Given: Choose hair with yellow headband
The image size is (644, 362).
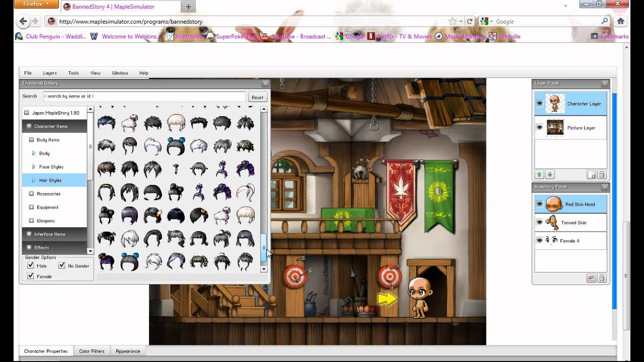Looking at the screenshot, I should pyautogui.click(x=106, y=192).
